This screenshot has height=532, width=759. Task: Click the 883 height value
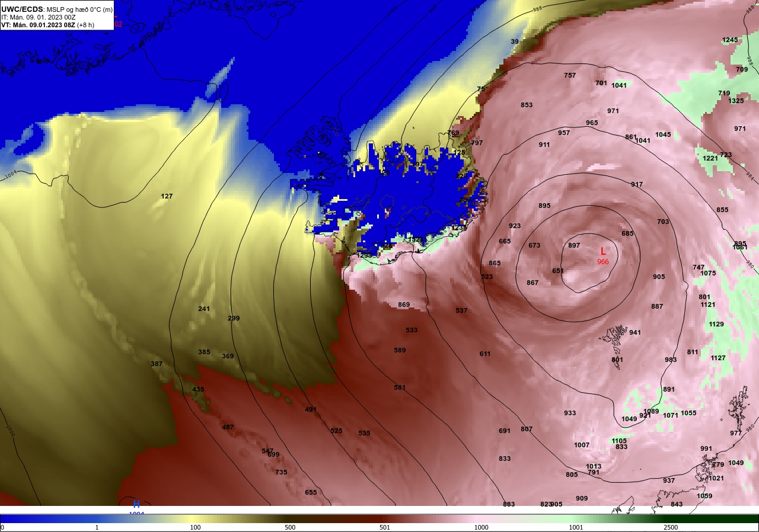[x=509, y=505]
